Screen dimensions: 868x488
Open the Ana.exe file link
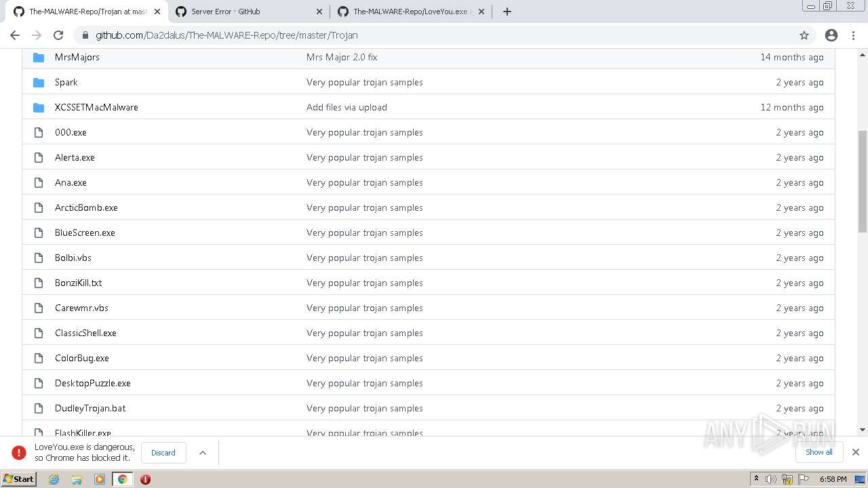point(71,182)
